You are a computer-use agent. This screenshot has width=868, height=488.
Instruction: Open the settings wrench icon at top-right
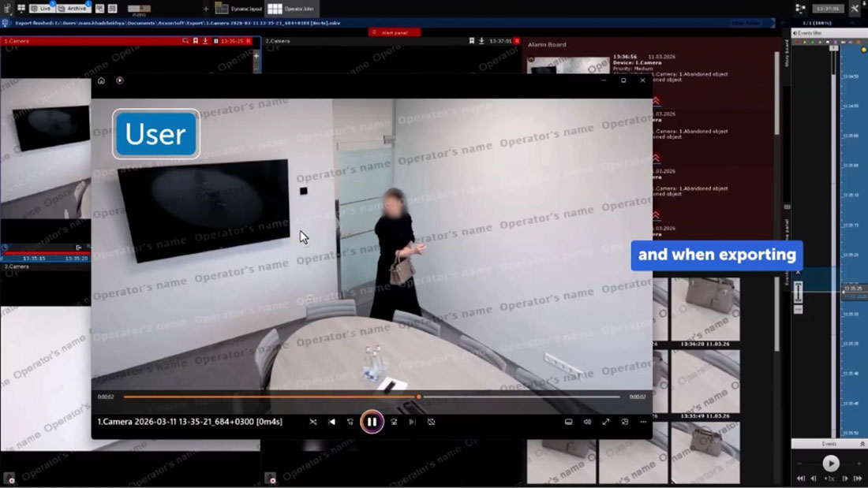point(855,9)
